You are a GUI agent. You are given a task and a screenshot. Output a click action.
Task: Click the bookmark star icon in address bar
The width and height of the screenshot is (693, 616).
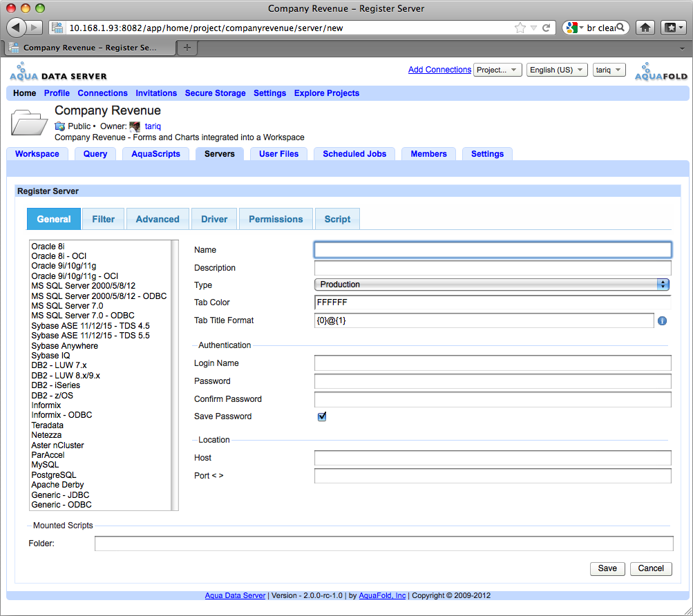tap(520, 28)
